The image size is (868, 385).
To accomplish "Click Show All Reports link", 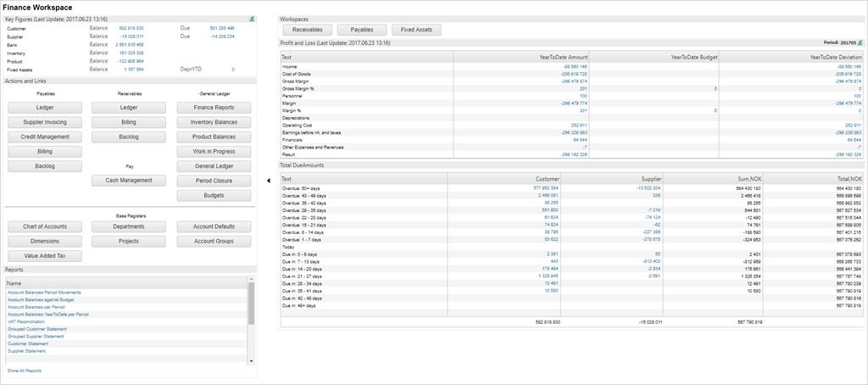I will (24, 371).
